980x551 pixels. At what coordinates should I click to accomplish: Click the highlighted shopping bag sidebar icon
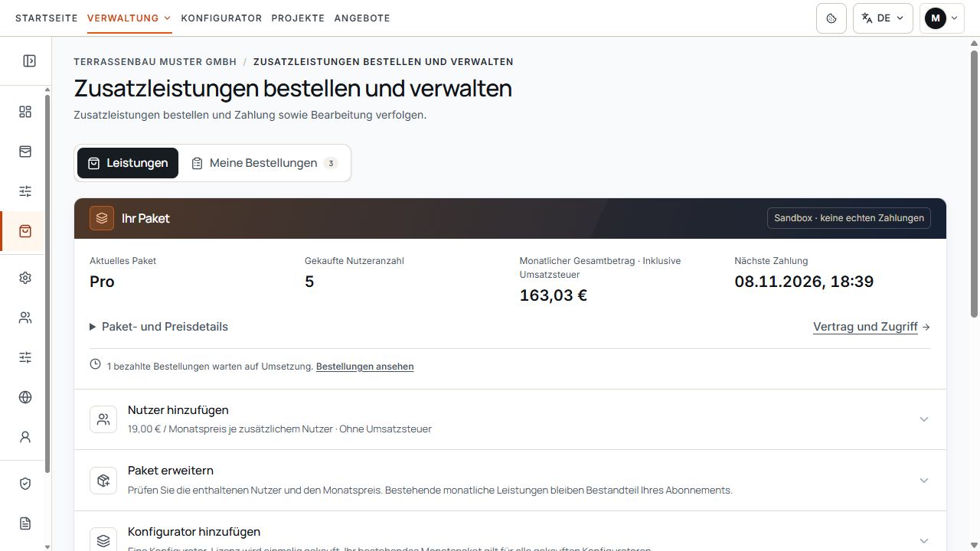[25, 231]
